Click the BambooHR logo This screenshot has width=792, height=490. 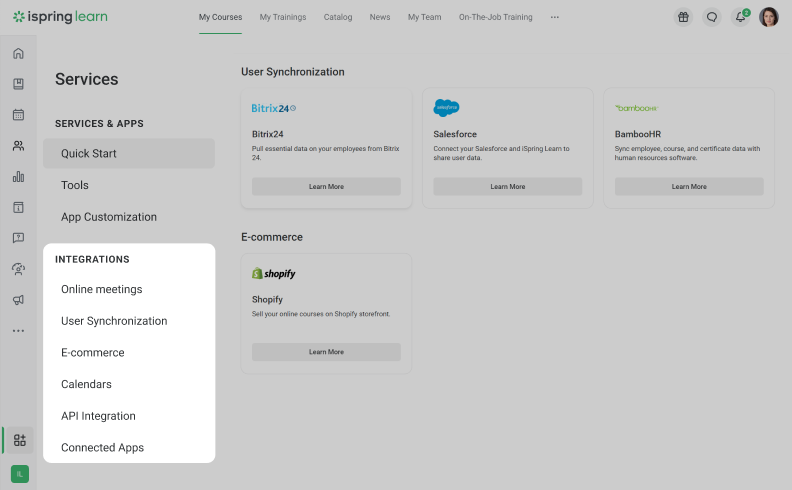point(636,108)
